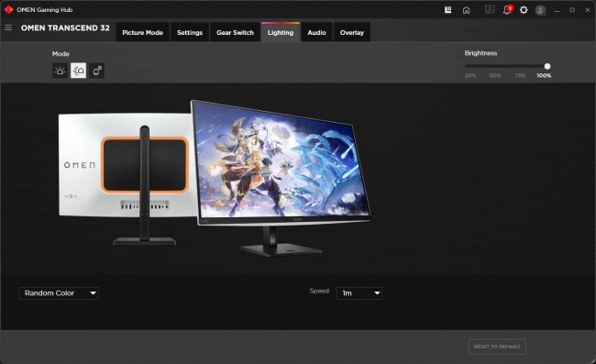The height and width of the screenshot is (364, 596).
Task: Open the notifications bell
Action: tap(507, 10)
